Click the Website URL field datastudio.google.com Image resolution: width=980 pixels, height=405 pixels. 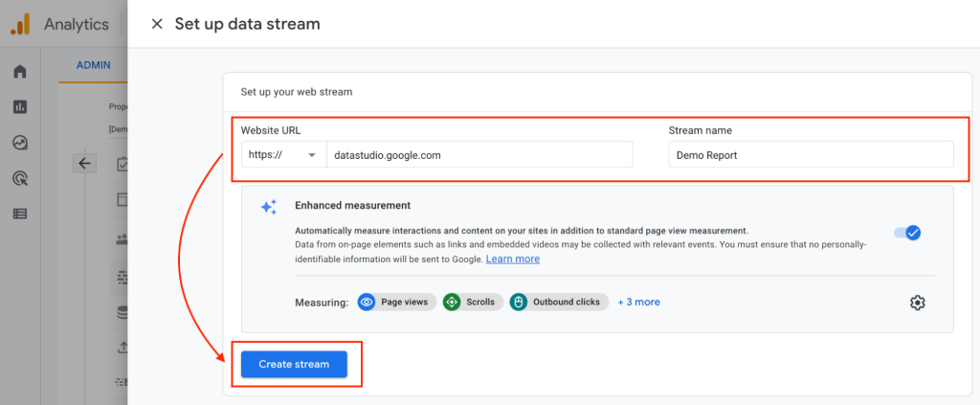point(479,156)
